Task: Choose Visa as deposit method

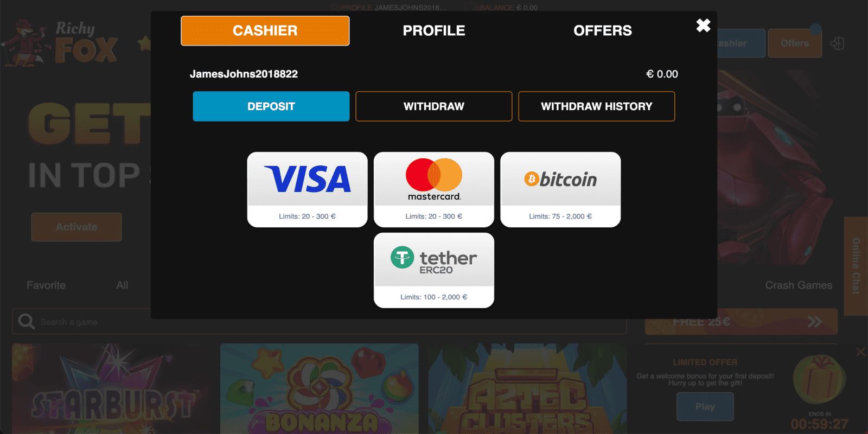Action: tap(307, 189)
